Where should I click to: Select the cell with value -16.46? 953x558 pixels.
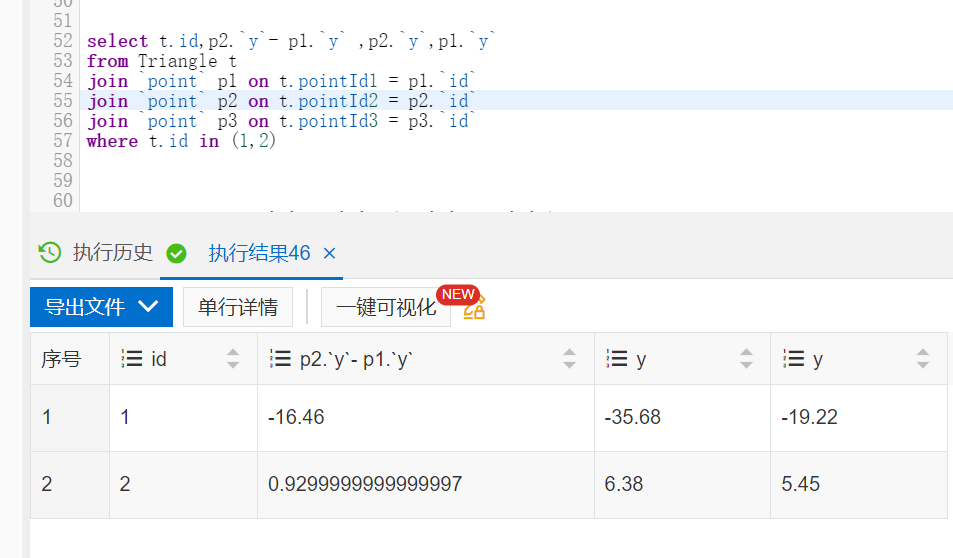(x=425, y=418)
